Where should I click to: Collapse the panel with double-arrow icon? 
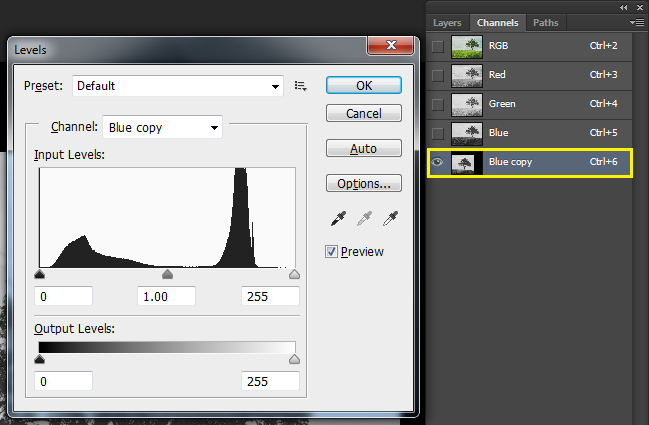pos(625,6)
